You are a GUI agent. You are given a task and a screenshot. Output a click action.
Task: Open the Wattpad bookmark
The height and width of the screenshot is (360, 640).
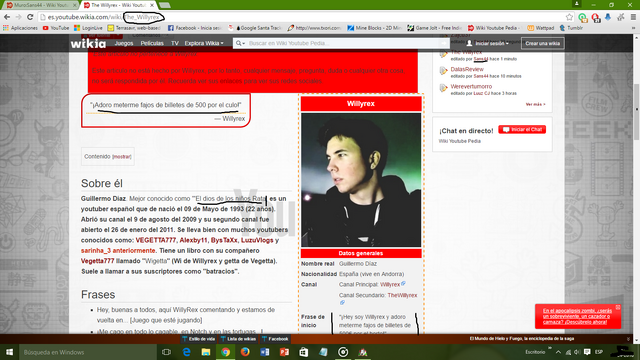point(541,28)
